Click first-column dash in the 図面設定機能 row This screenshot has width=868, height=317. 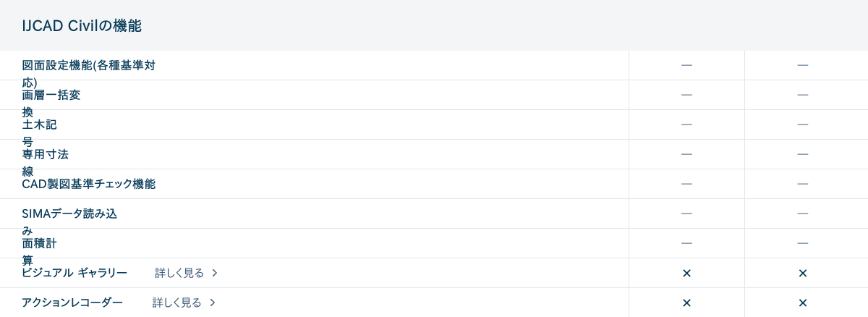[x=686, y=65]
